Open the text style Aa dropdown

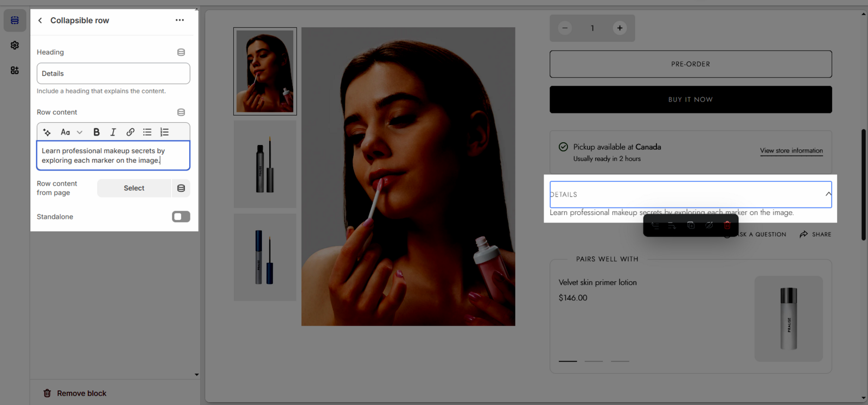[x=71, y=132]
